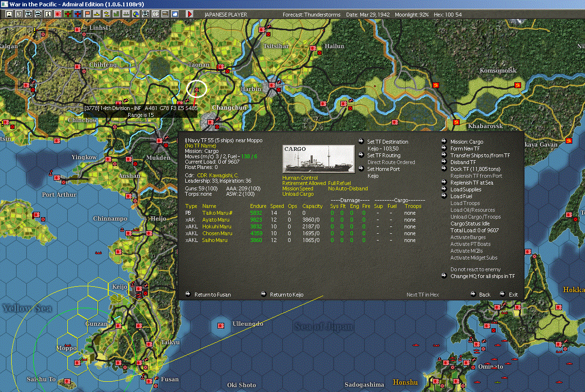The image size is (585, 392).
Task: Click the Keijo - 103,50 destination text
Action: coord(383,149)
